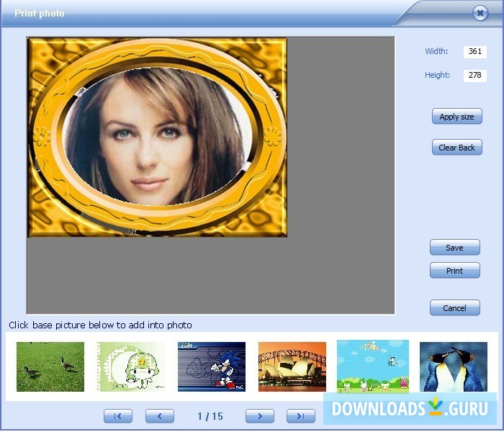
Task: Jump to first page of base pictures
Action: click(x=117, y=416)
